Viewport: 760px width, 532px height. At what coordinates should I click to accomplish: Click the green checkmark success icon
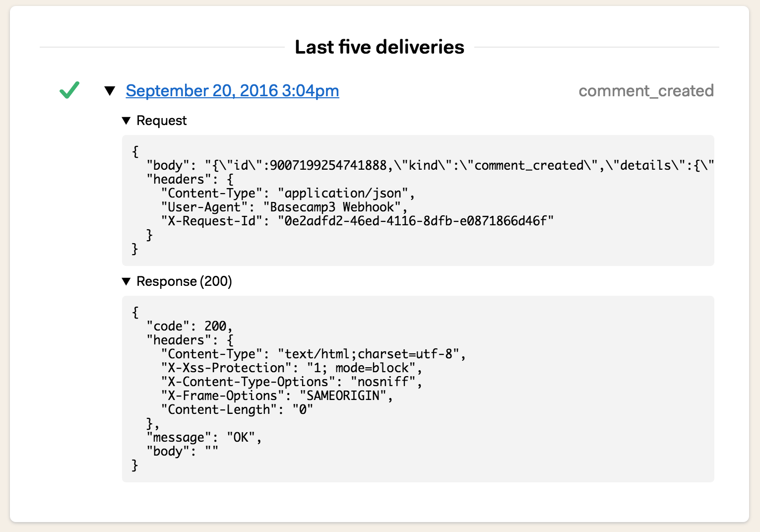pos(69,90)
